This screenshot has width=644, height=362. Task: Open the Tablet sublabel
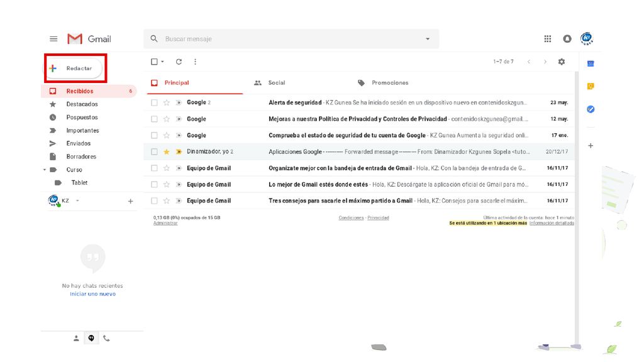click(x=79, y=183)
